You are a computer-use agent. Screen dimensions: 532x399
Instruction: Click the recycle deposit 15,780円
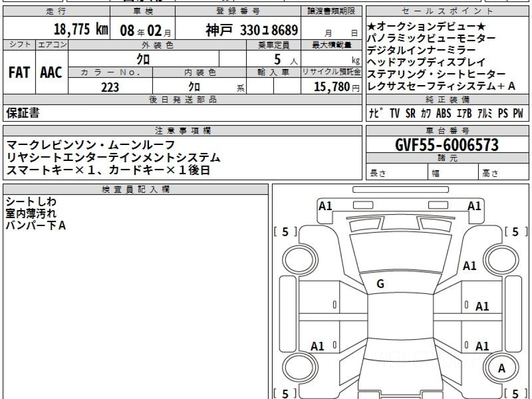pyautogui.click(x=337, y=87)
